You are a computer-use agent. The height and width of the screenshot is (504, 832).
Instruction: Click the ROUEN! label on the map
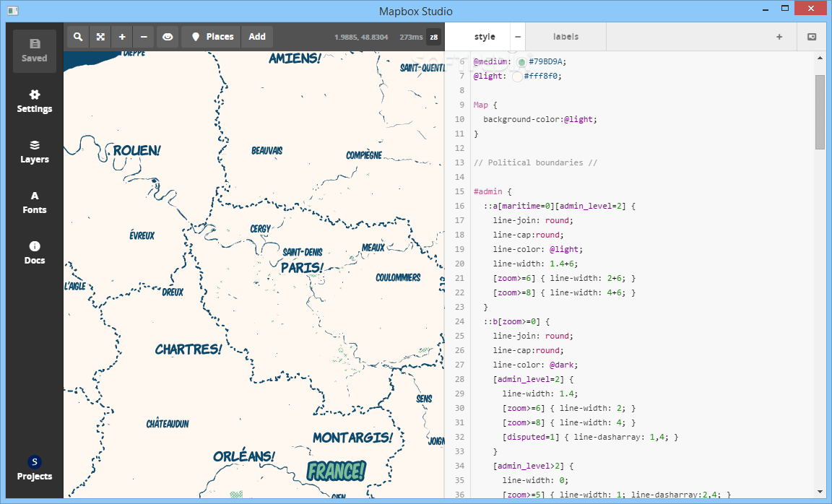click(136, 151)
